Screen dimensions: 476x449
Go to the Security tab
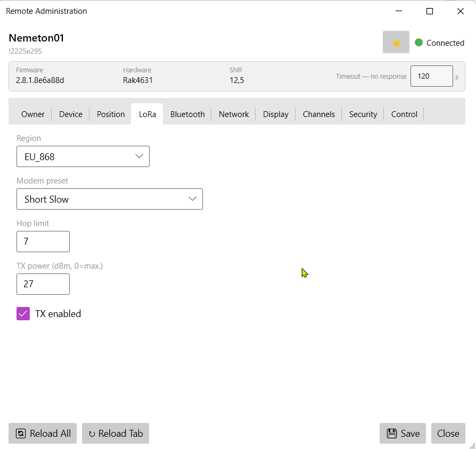click(x=363, y=114)
